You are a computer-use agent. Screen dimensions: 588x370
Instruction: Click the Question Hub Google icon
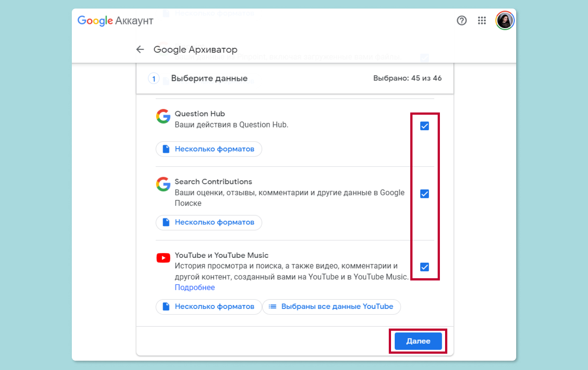163,116
